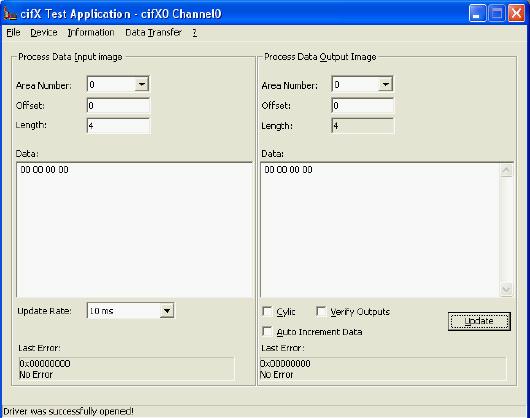Viewport: 530px width, 418px height.
Task: Open the question mark help menu
Action: tap(195, 32)
